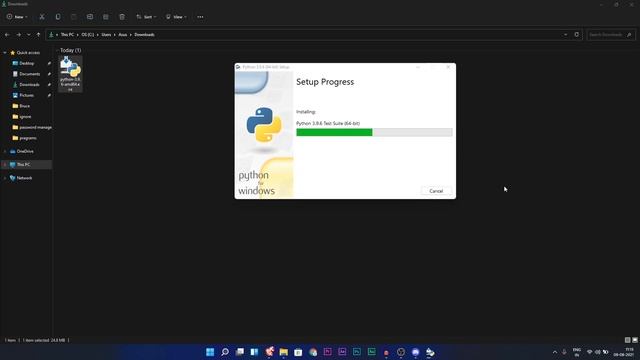This screenshot has width=640, height=360.
Task: Go back with the Back arrow
Action: 7,35
